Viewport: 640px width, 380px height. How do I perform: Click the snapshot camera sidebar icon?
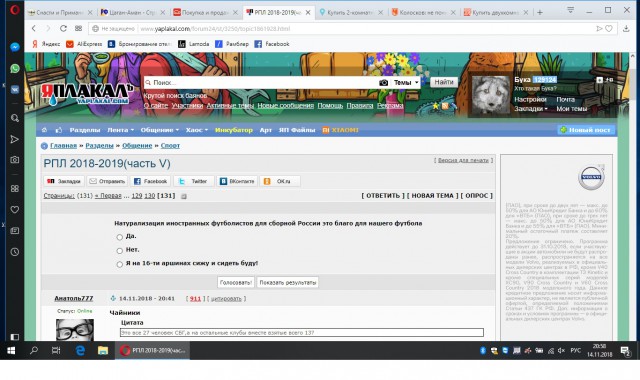[x=15, y=160]
